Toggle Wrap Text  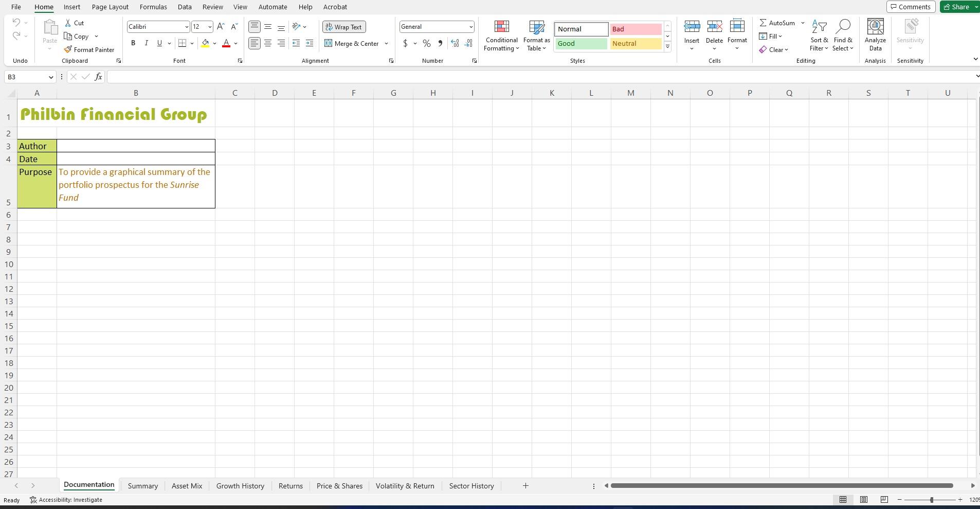coord(344,27)
